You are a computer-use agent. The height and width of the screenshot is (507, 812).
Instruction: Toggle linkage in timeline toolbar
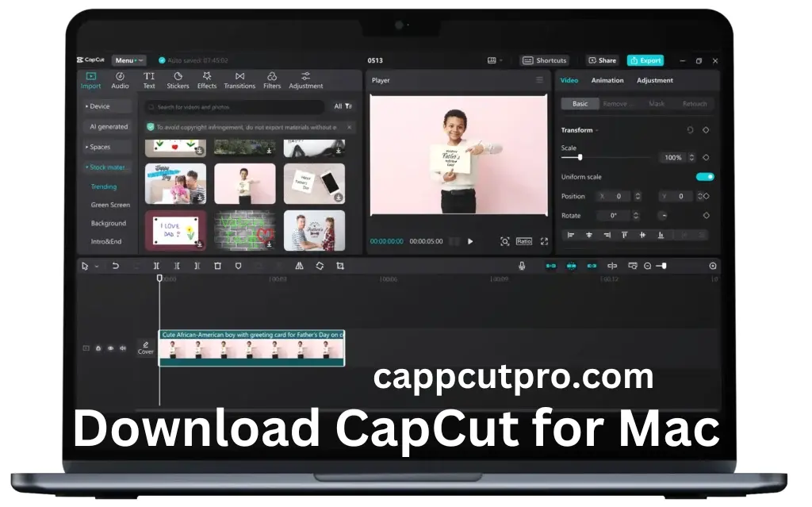[x=592, y=266]
